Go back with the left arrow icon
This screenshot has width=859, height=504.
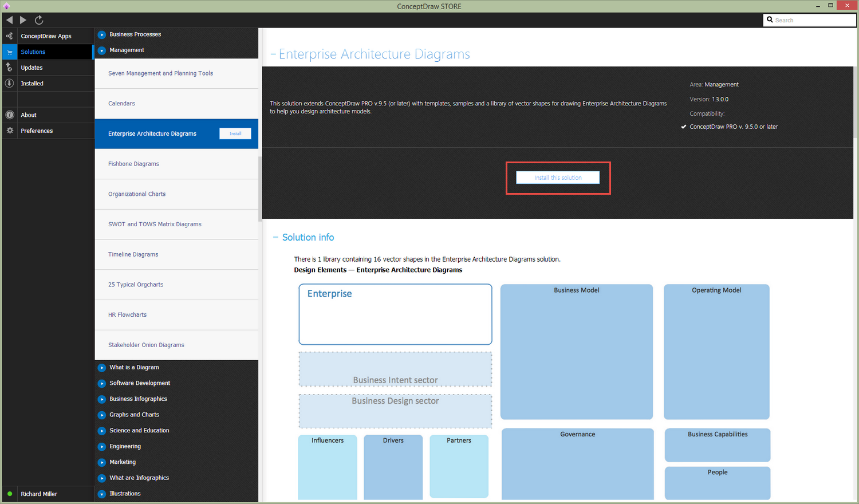pyautogui.click(x=9, y=20)
